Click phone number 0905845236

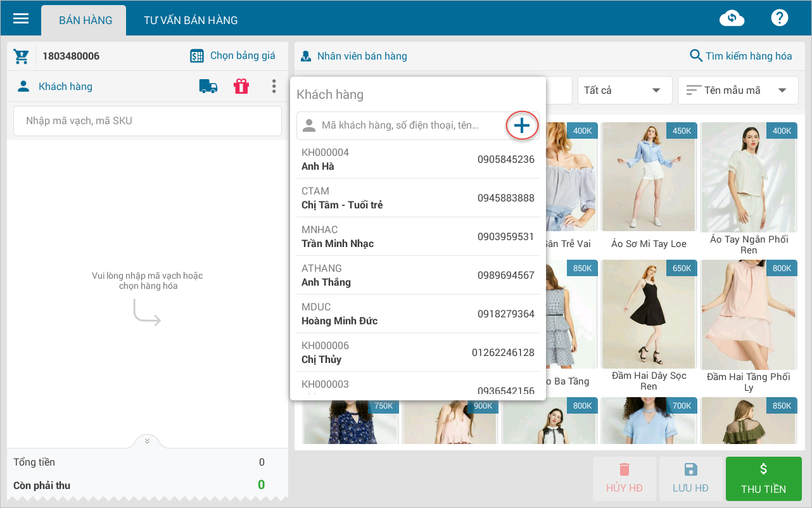(x=506, y=160)
